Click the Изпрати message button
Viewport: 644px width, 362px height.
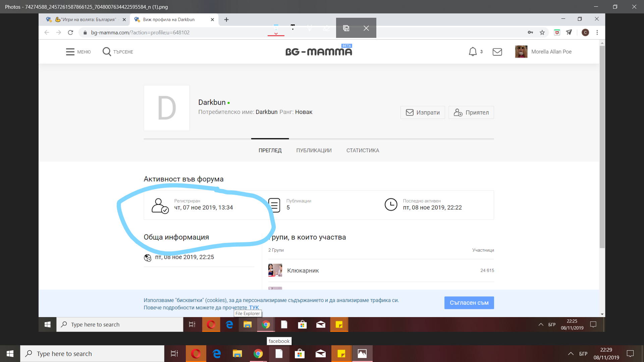pyautogui.click(x=423, y=113)
